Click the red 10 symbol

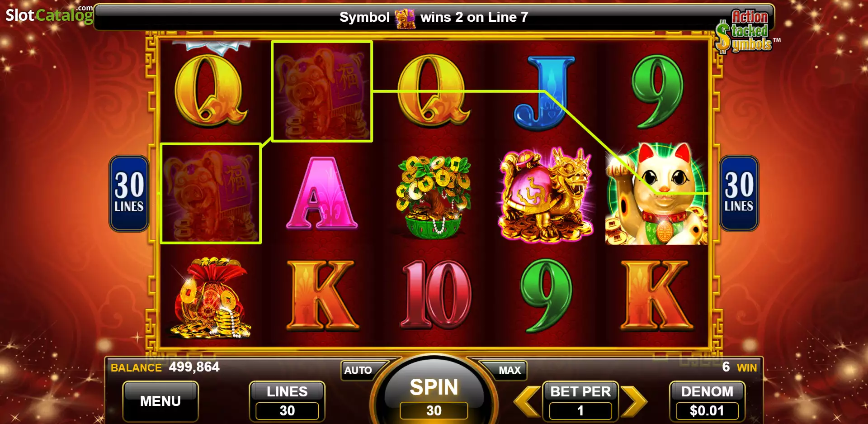pos(436,294)
